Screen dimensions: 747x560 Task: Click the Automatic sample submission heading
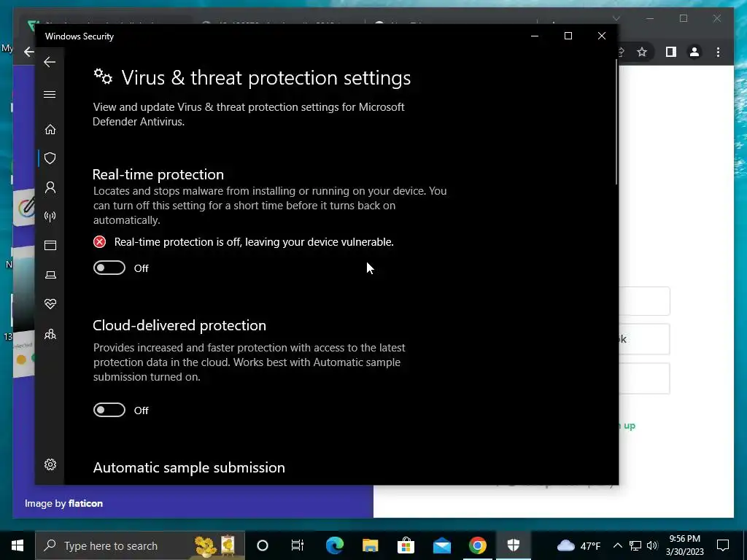(189, 467)
